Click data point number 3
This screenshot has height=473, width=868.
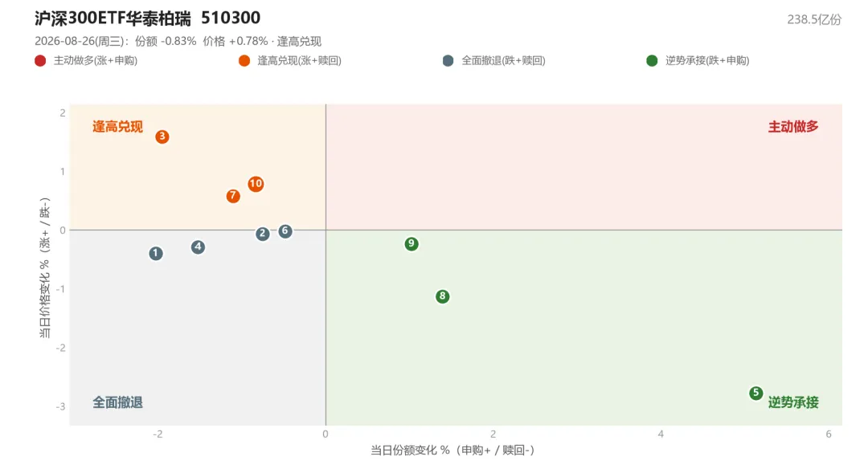pos(162,137)
